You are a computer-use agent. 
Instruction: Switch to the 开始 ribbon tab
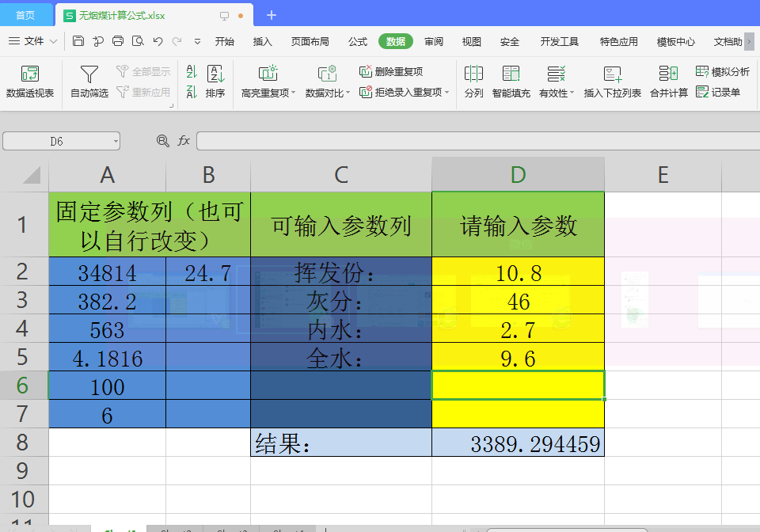point(224,42)
